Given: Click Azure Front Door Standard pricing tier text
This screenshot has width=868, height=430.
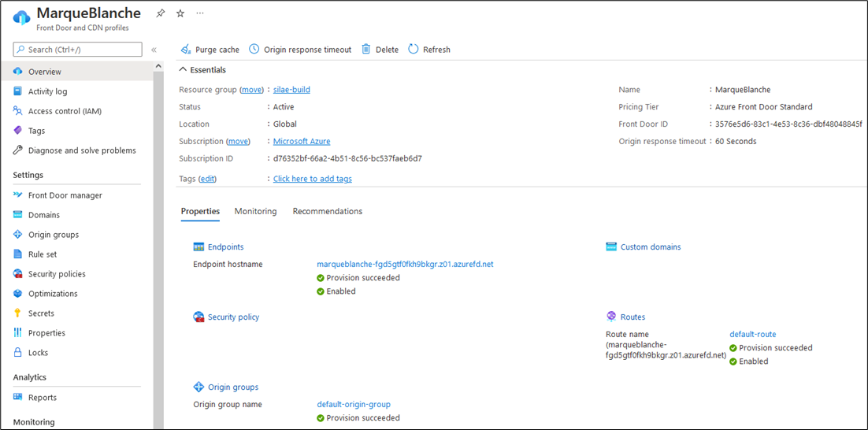Looking at the screenshot, I should [764, 107].
